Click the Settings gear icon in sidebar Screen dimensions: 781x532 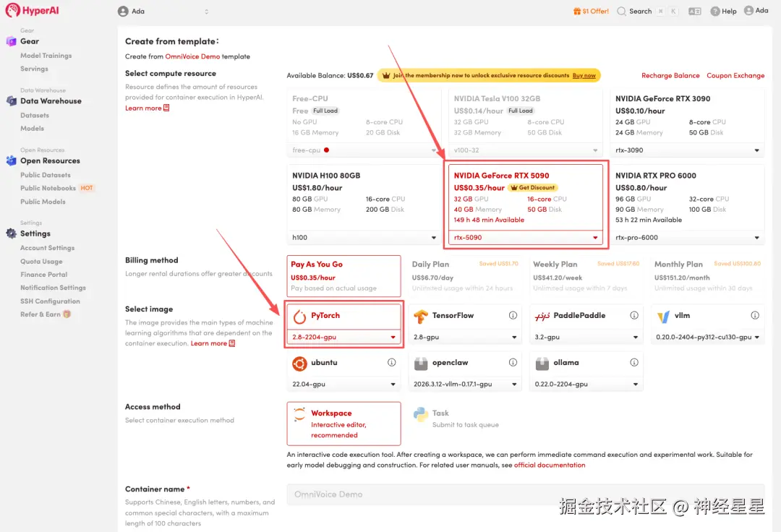pos(11,233)
